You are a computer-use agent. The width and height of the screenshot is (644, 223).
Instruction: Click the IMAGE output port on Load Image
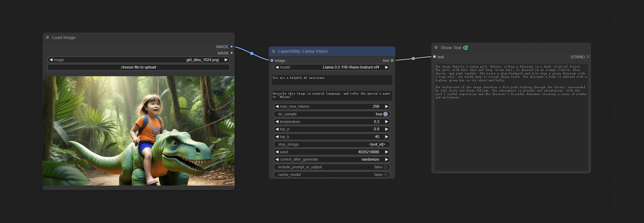coord(231,47)
